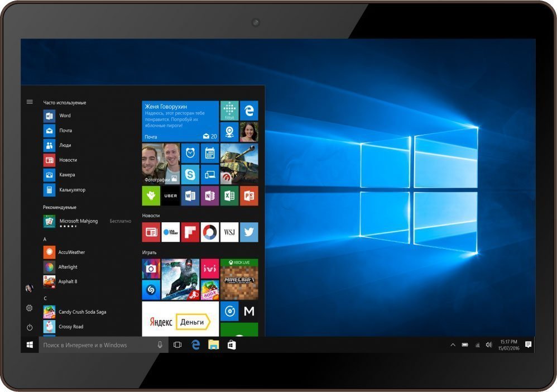Open Task View on the taskbar
Image resolution: width=557 pixels, height=392 pixels.
tap(177, 345)
